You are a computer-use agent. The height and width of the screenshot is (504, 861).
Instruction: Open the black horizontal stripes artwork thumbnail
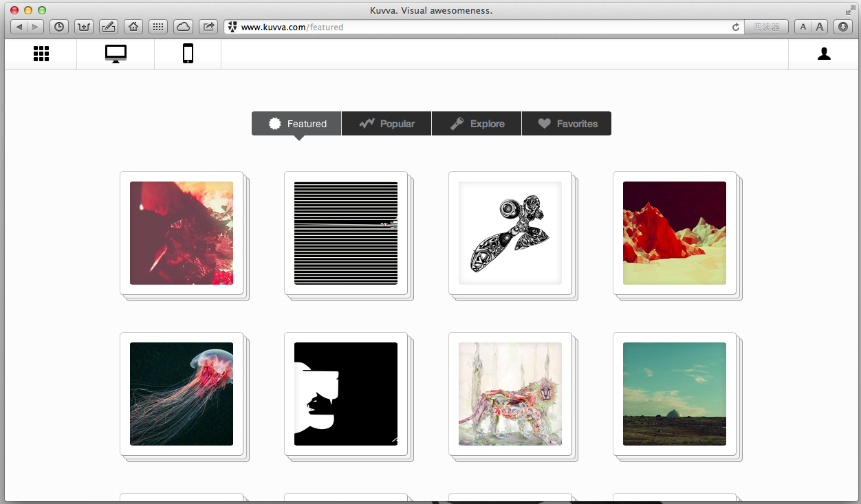pyautogui.click(x=346, y=233)
